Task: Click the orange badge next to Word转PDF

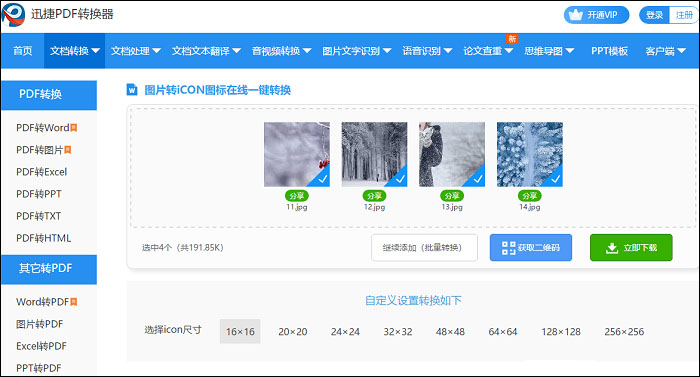Action: (x=74, y=302)
